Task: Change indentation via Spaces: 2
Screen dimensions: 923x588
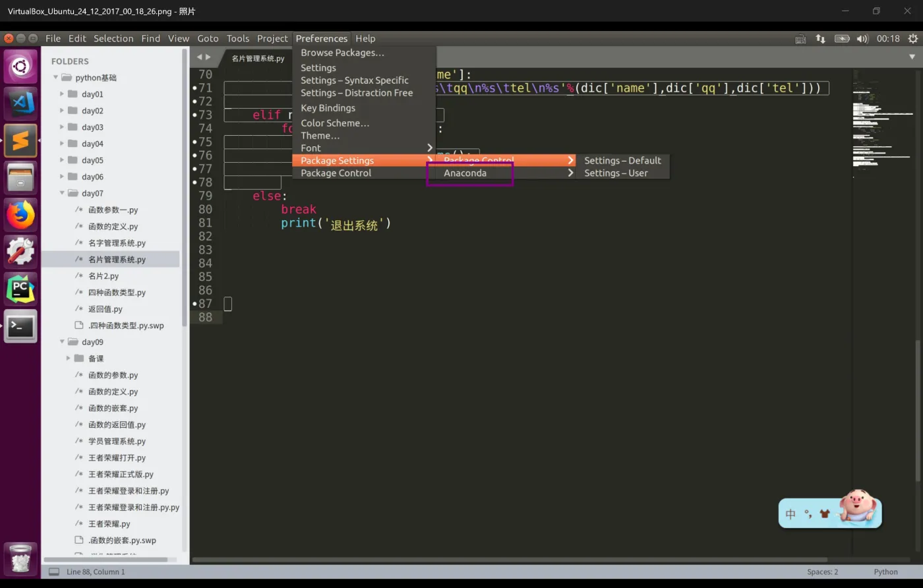Action: coord(822,572)
